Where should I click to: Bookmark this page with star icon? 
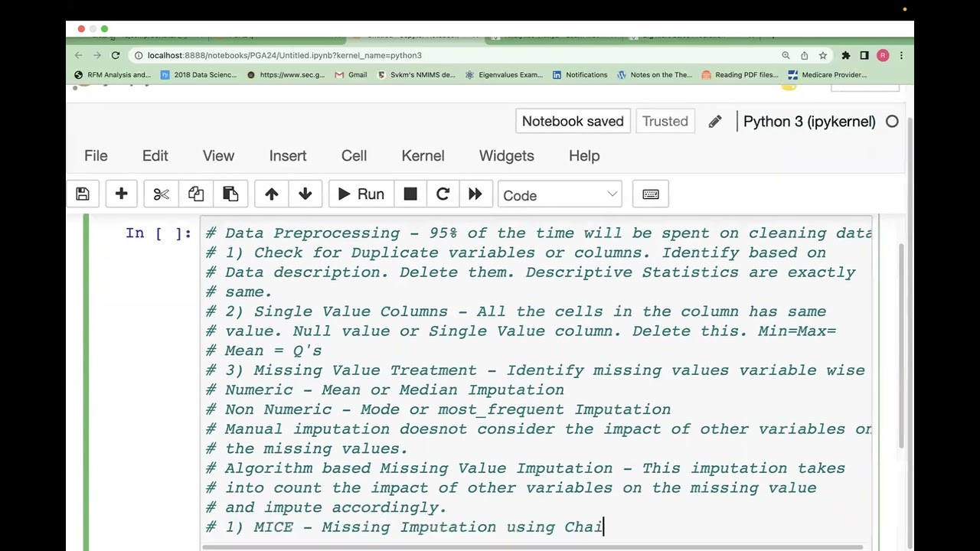click(823, 55)
